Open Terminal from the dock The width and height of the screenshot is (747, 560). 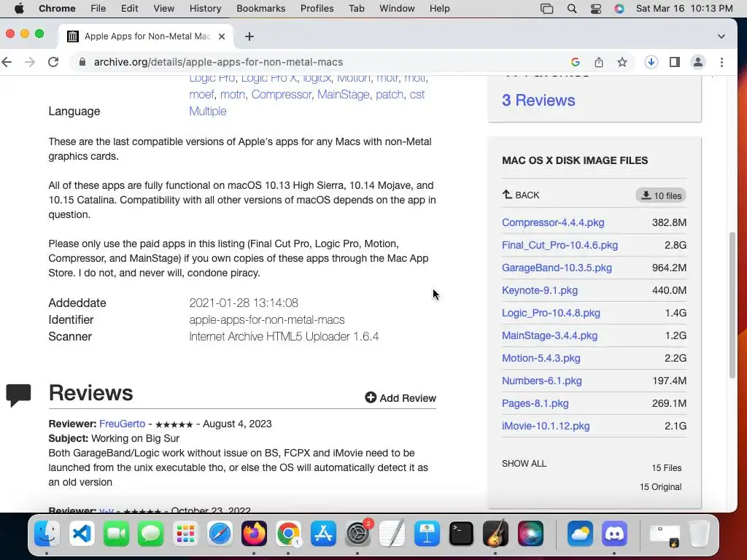point(461,533)
